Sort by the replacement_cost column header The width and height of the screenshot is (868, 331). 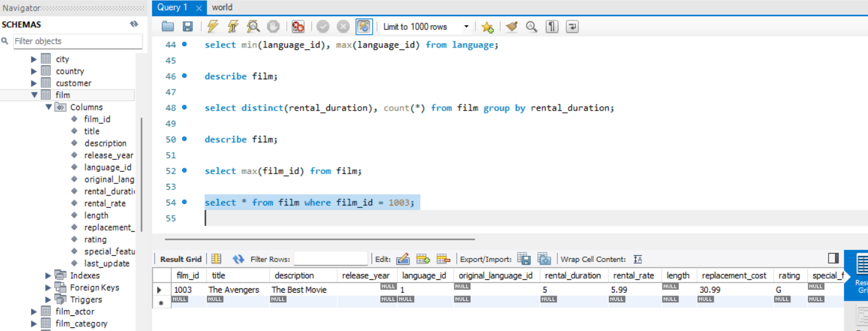pos(735,275)
